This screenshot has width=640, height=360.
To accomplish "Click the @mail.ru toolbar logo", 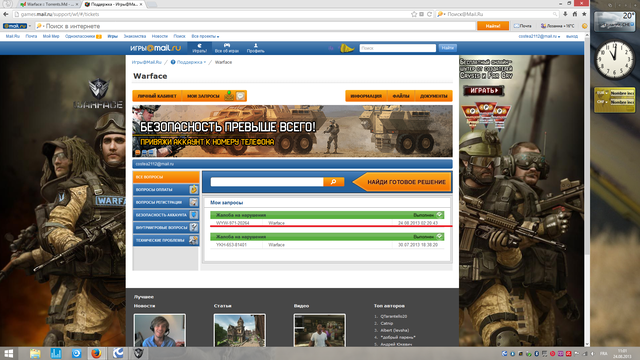I will pyautogui.click(x=15, y=26).
